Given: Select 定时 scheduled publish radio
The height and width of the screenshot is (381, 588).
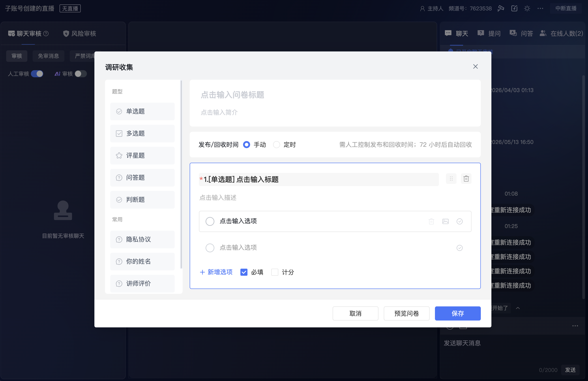Looking at the screenshot, I should (x=276, y=145).
